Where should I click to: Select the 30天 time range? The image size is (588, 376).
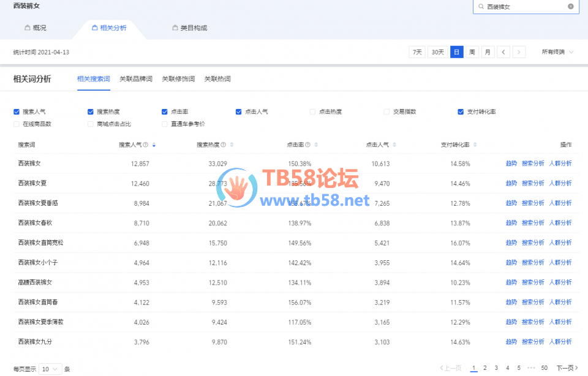(437, 52)
